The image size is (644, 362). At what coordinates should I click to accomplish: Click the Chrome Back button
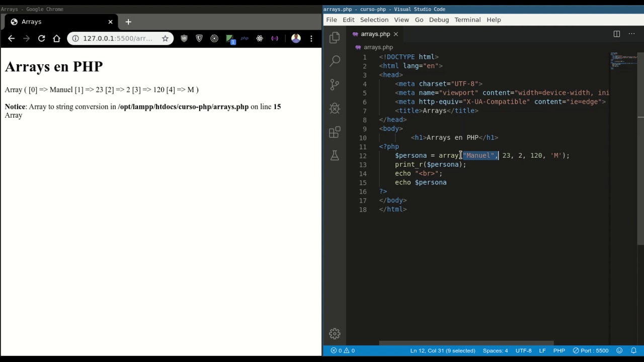(11, 38)
